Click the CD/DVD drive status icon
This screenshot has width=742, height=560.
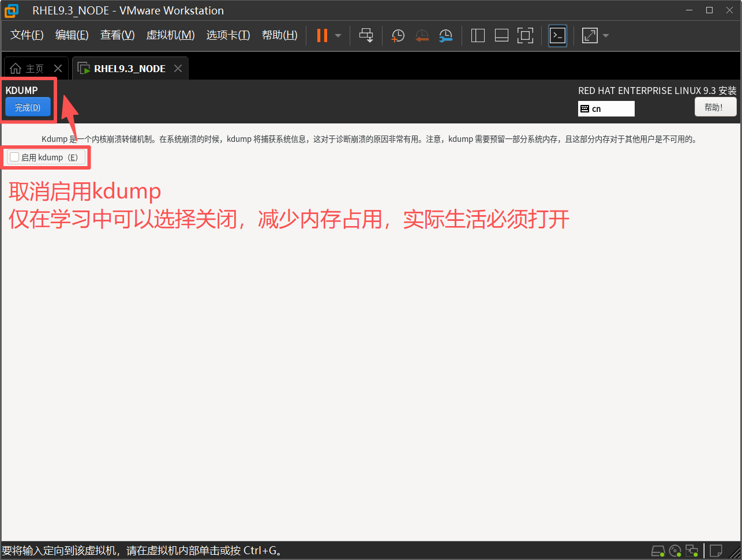[x=675, y=550]
